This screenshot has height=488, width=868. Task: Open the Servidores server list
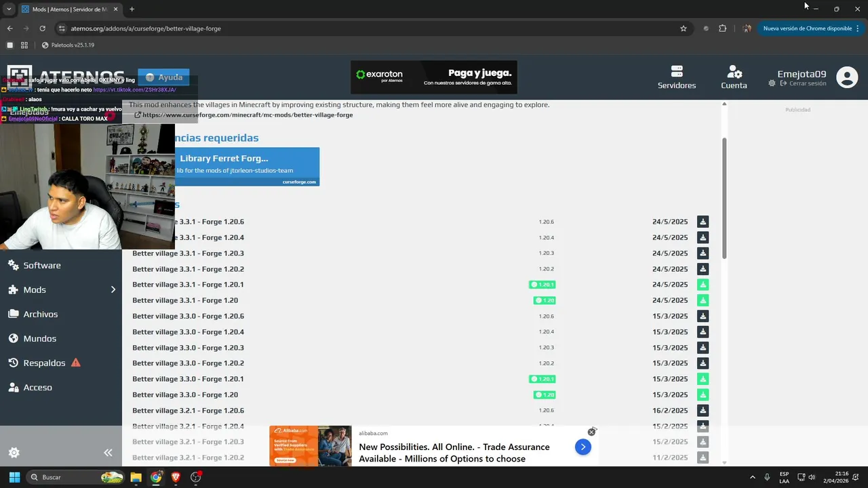pos(677,77)
